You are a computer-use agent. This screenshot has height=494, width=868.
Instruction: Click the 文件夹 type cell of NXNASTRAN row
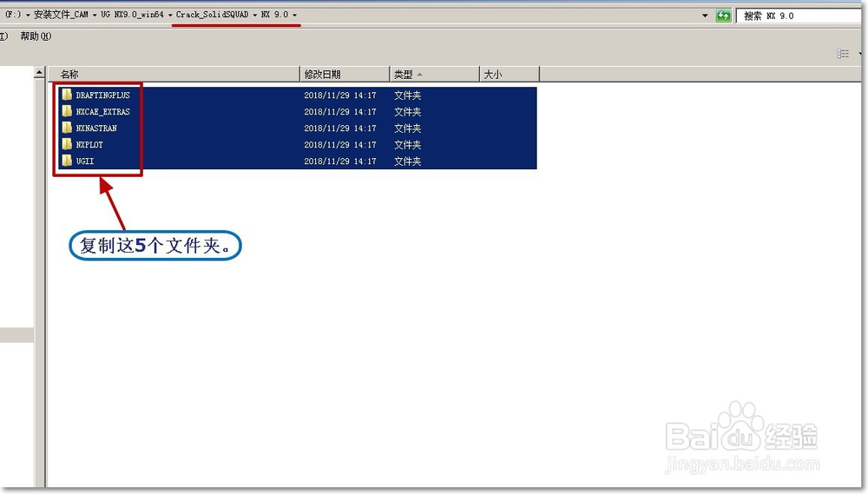coord(407,128)
